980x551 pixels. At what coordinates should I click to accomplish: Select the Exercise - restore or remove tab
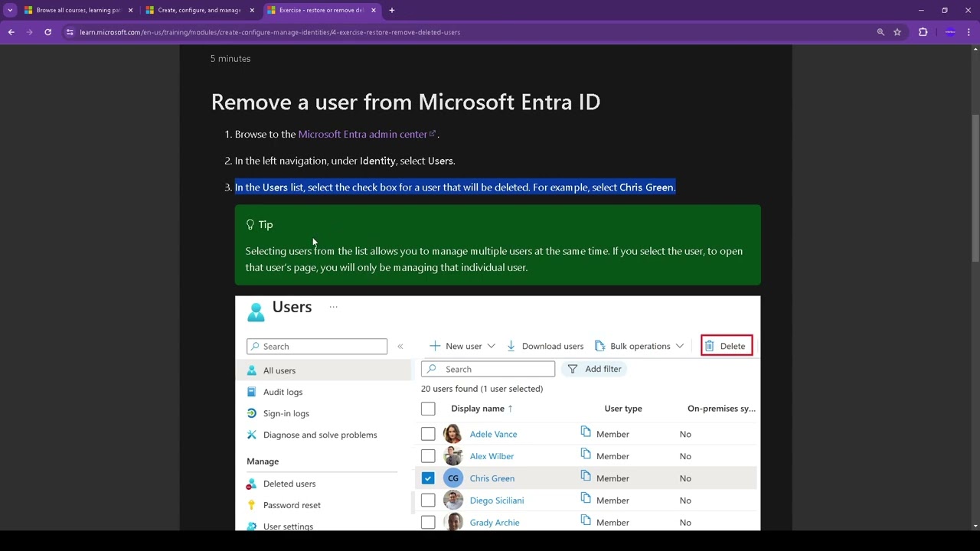click(x=322, y=10)
